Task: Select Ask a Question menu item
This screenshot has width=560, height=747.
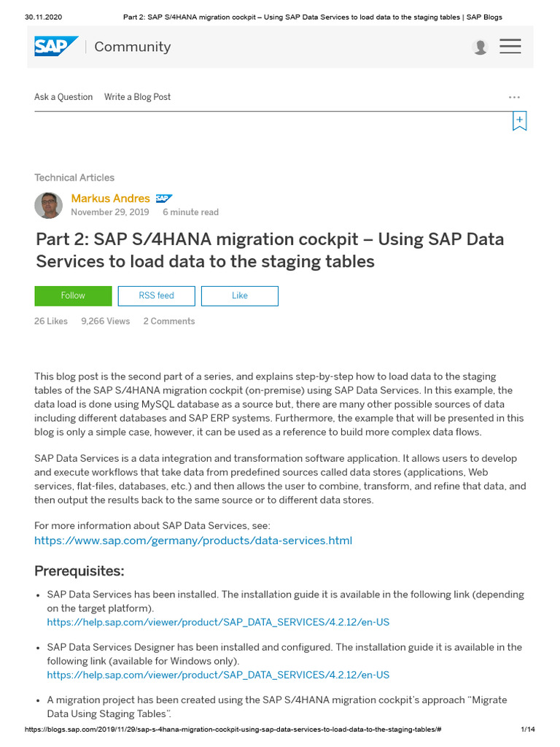Action: coord(63,97)
